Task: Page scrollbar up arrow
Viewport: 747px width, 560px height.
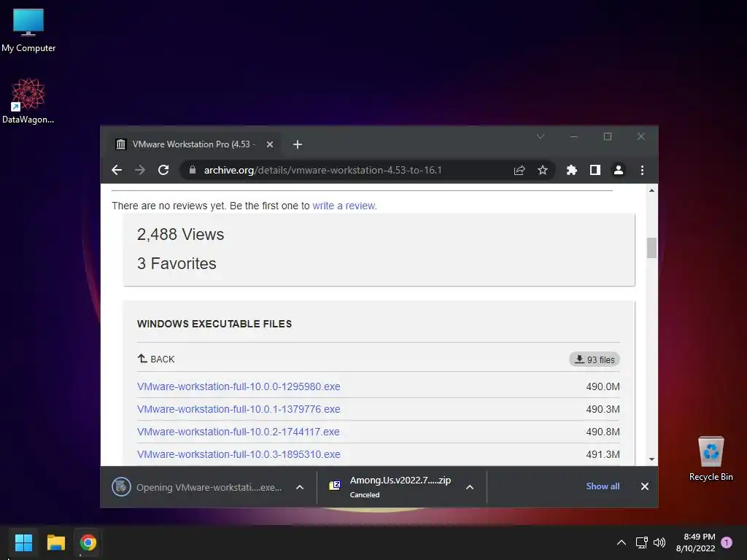Action: click(x=651, y=190)
